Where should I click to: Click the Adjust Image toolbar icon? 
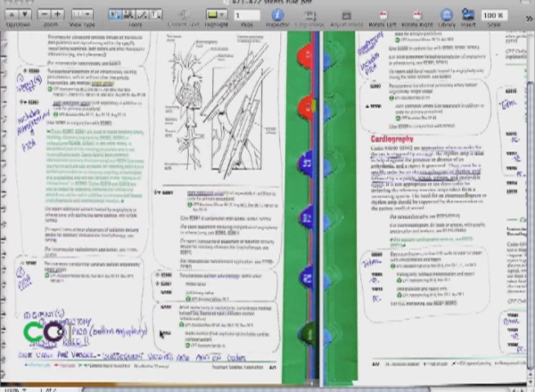pyautogui.click(x=346, y=15)
